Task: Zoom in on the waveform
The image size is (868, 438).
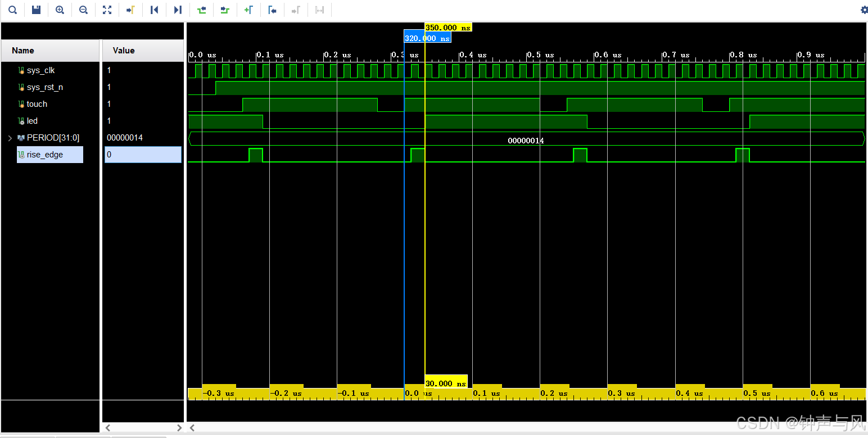Action: 60,10
